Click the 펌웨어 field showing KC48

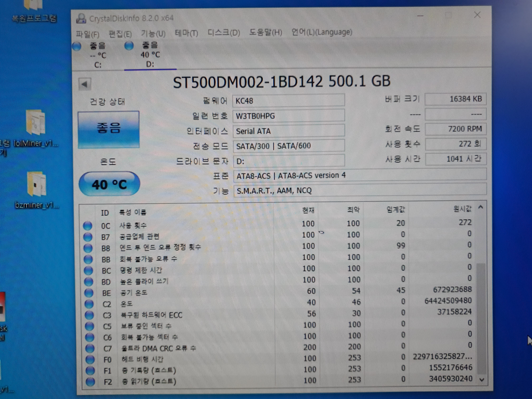pyautogui.click(x=289, y=101)
